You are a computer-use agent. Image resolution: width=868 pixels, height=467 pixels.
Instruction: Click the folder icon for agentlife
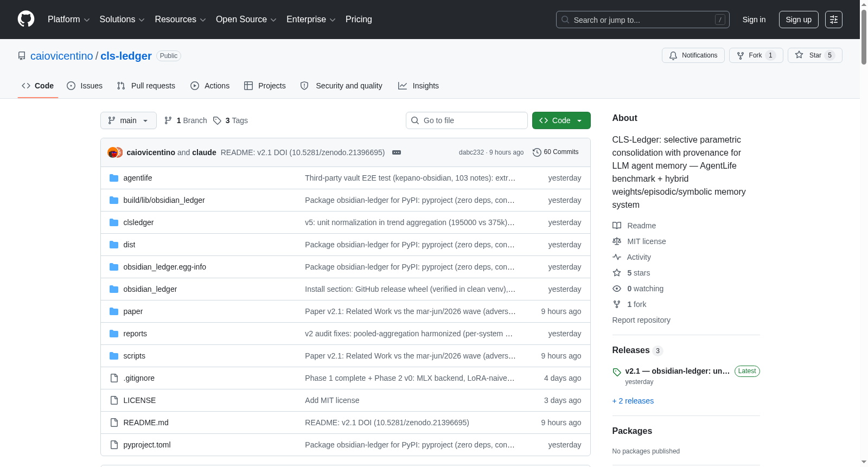(114, 178)
